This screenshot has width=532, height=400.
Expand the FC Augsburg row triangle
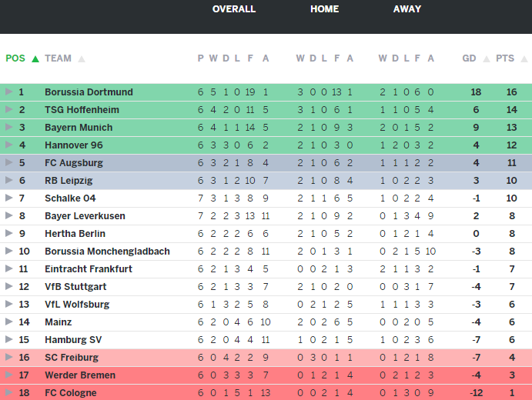tap(8, 163)
